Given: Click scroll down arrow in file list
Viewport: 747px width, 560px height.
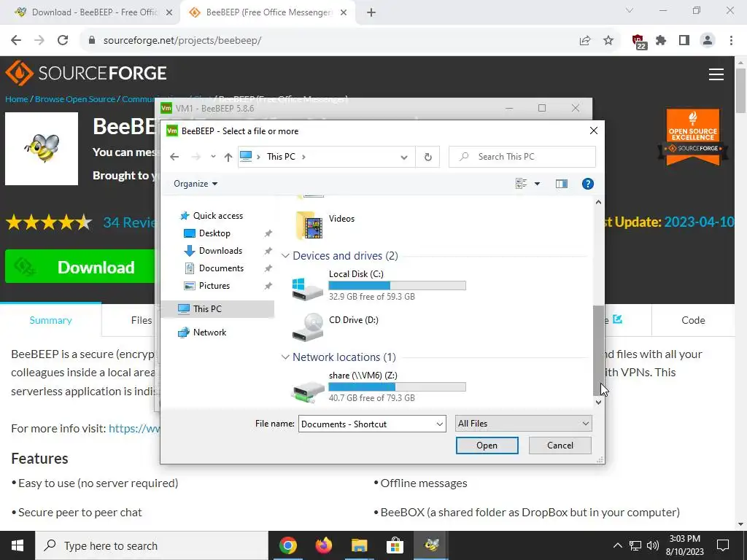Looking at the screenshot, I should [x=598, y=402].
